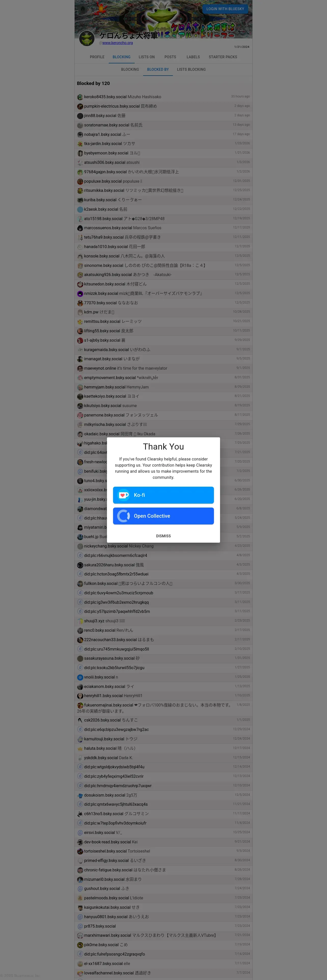The width and height of the screenshot is (327, 980).
Task: Click the Ko-fi cup icon
Action: pyautogui.click(x=124, y=495)
